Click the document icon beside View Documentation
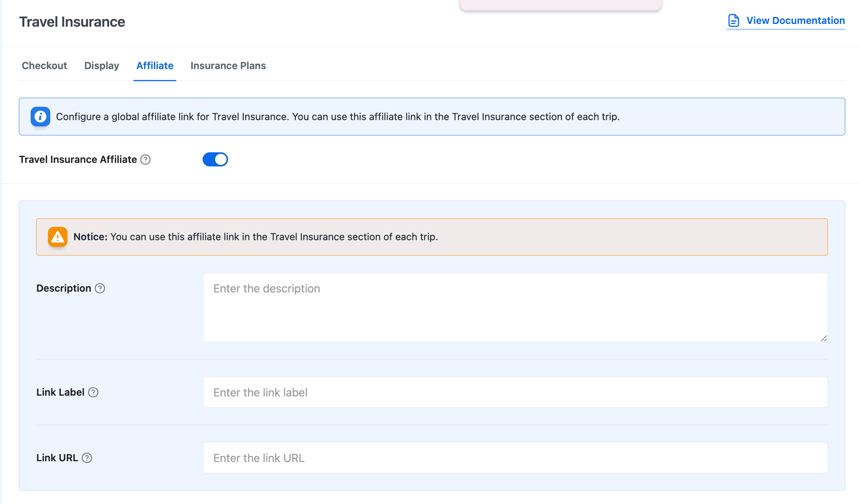859x504 pixels. coord(733,20)
